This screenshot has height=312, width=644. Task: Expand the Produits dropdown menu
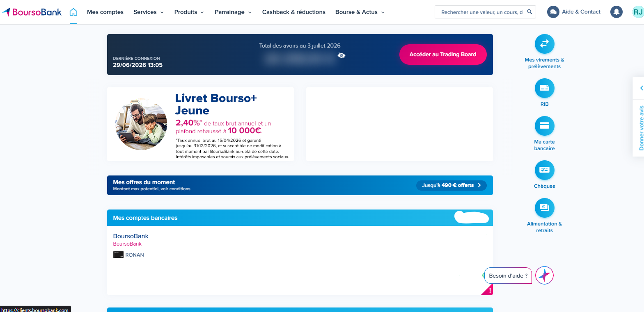(x=189, y=12)
